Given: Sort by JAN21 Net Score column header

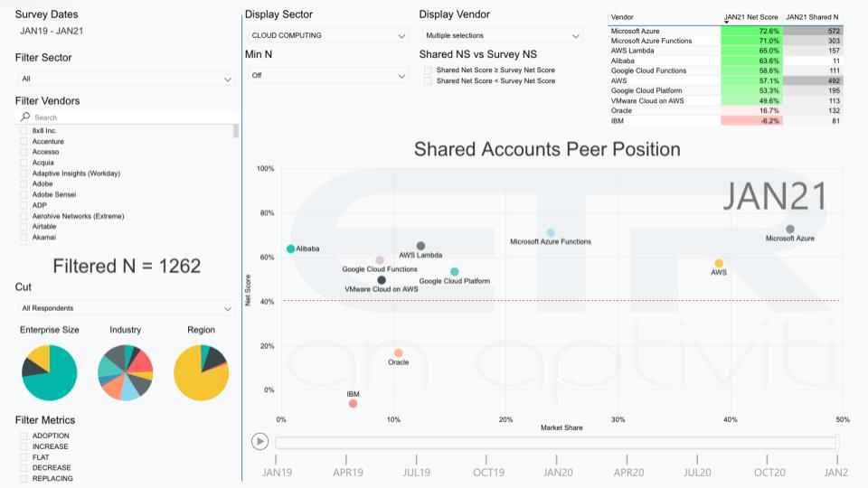Looking at the screenshot, I should point(751,17).
